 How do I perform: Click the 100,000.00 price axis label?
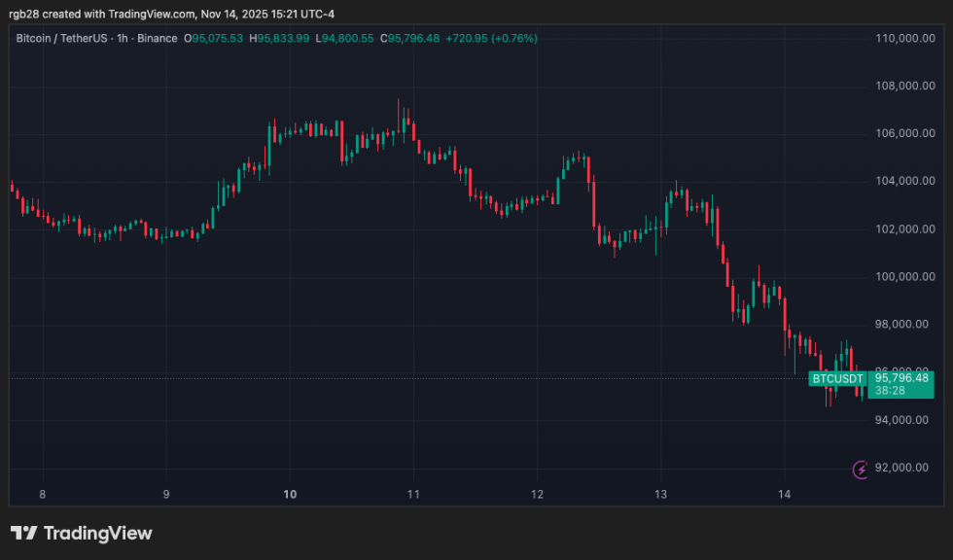[904, 277]
